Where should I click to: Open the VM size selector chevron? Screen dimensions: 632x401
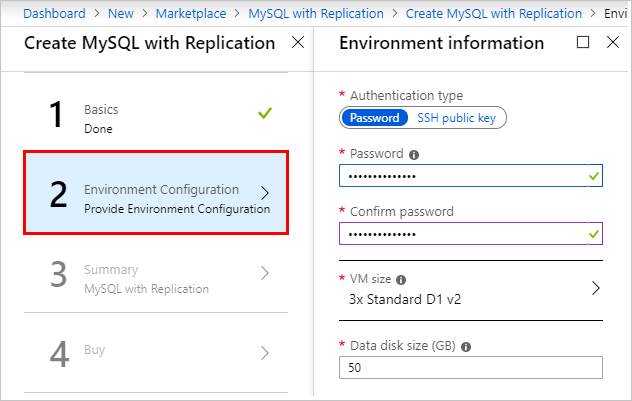595,288
